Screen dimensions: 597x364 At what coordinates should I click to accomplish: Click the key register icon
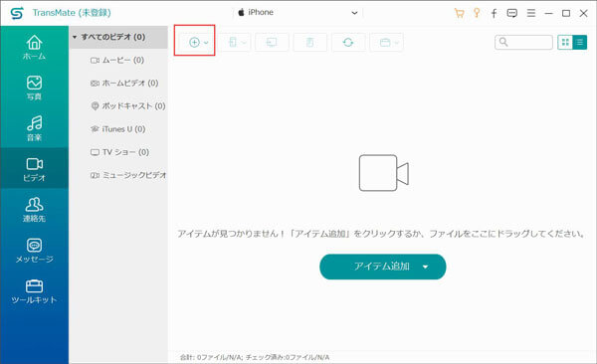(x=477, y=13)
